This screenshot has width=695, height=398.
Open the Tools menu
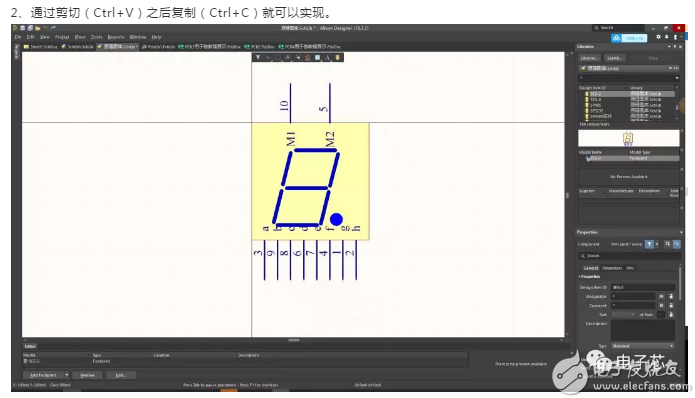click(x=97, y=37)
